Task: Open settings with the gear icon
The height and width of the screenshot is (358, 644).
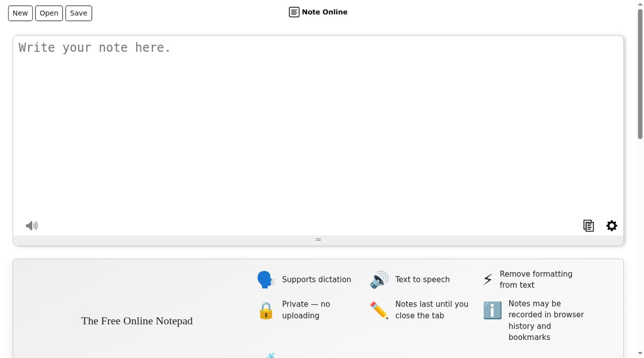Action: [x=612, y=226]
